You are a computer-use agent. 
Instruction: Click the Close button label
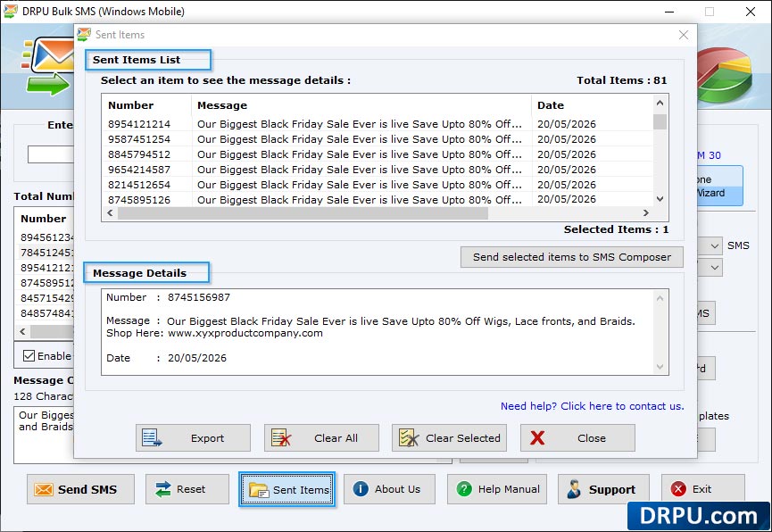pyautogui.click(x=592, y=438)
